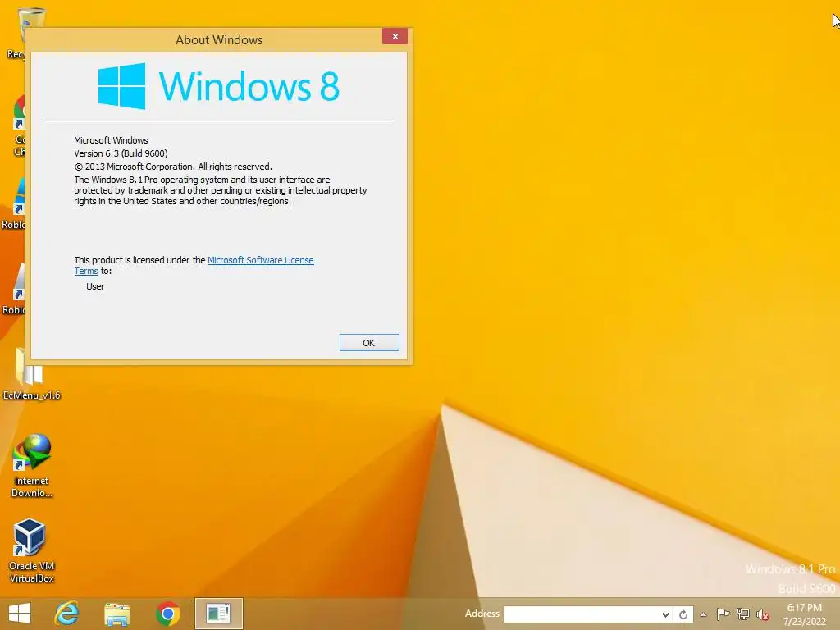Launch Internet Explorer from taskbar
This screenshot has height=630, width=840.
pos(67,614)
